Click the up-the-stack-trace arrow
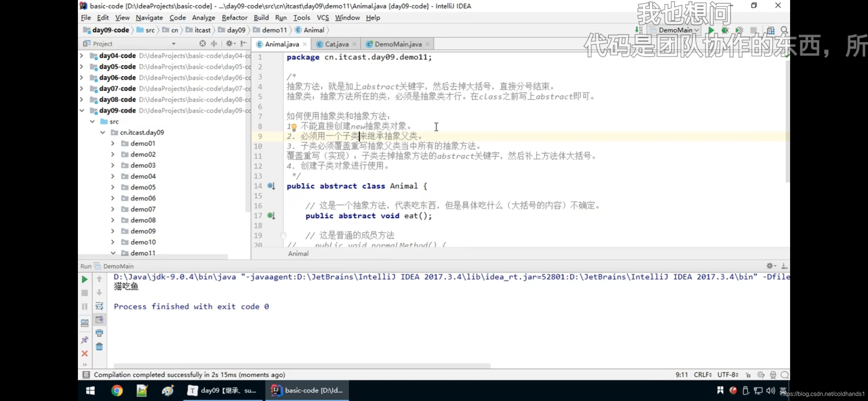The image size is (868, 401). click(x=99, y=279)
